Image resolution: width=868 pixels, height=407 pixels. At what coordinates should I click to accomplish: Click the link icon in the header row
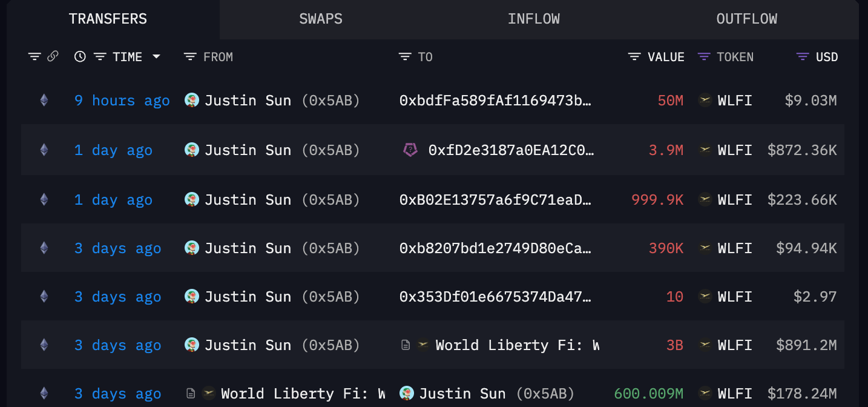(53, 56)
